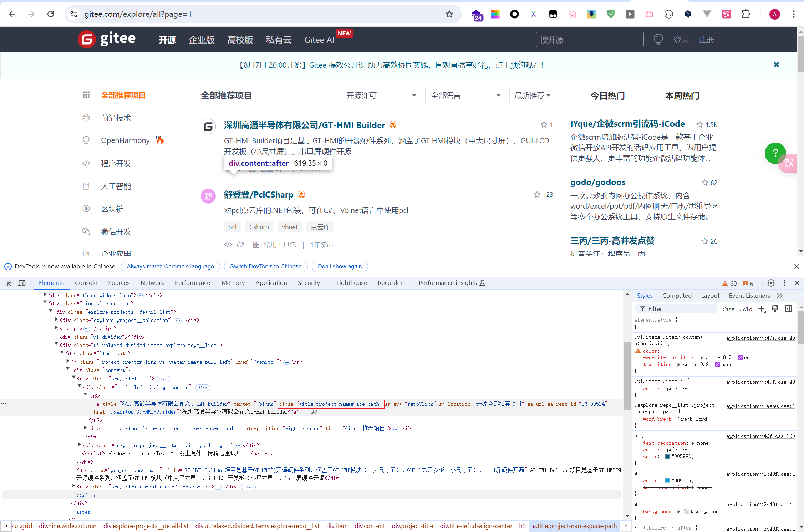
Task: Open the 开源许可 license dropdown
Action: point(381,96)
